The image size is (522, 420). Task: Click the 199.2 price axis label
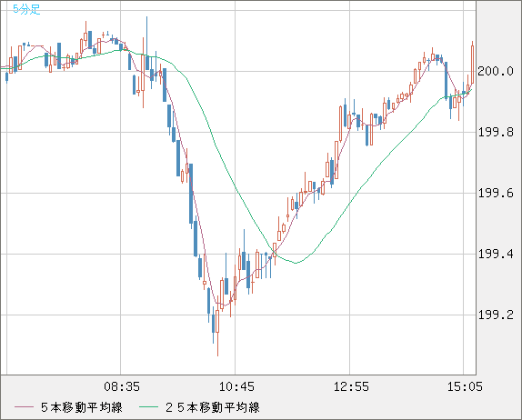(496, 315)
